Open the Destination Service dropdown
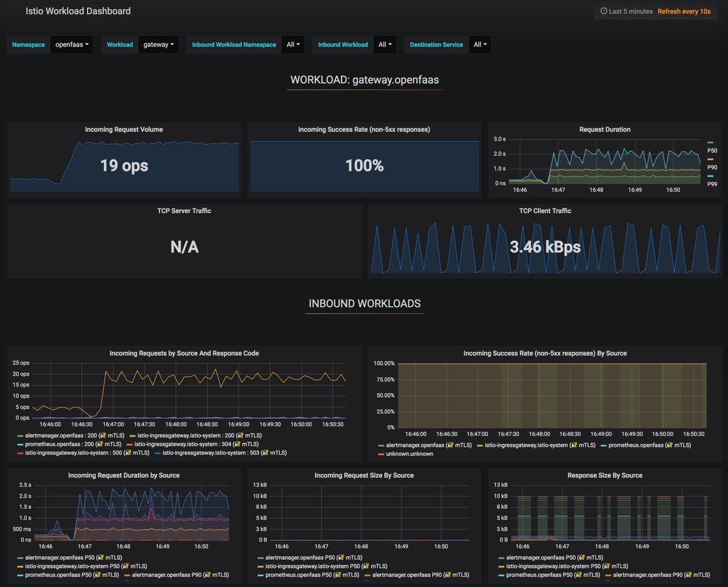This screenshot has height=587, width=728. tap(480, 44)
